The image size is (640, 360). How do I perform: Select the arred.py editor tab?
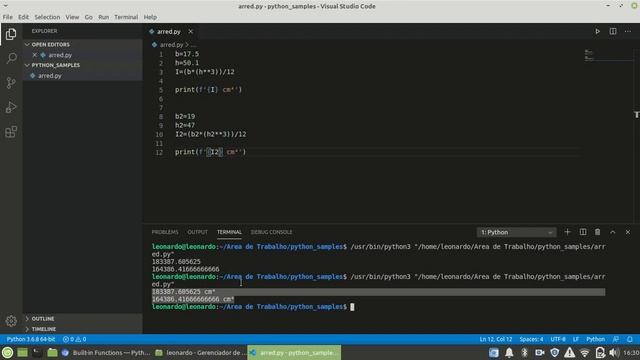pos(169,31)
